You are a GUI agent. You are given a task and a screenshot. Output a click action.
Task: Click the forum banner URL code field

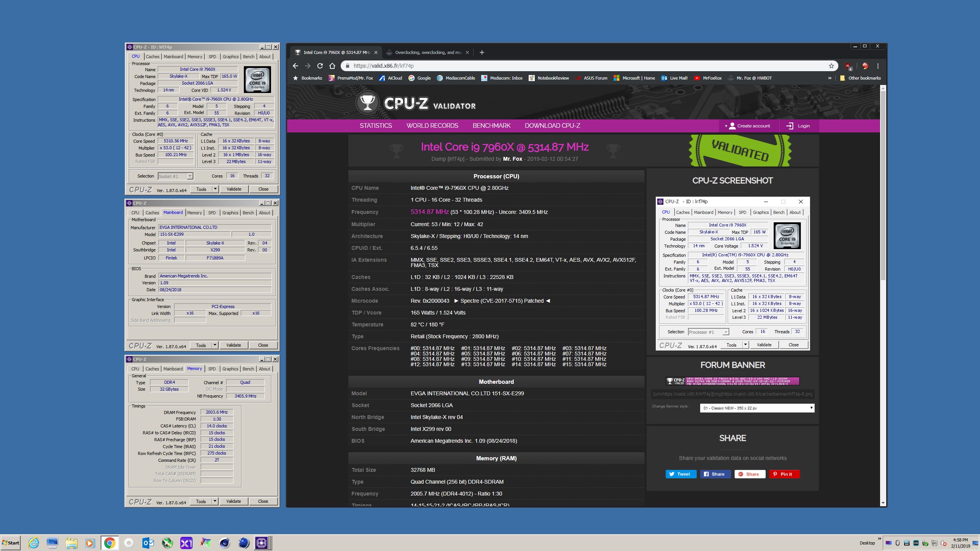[732, 394]
